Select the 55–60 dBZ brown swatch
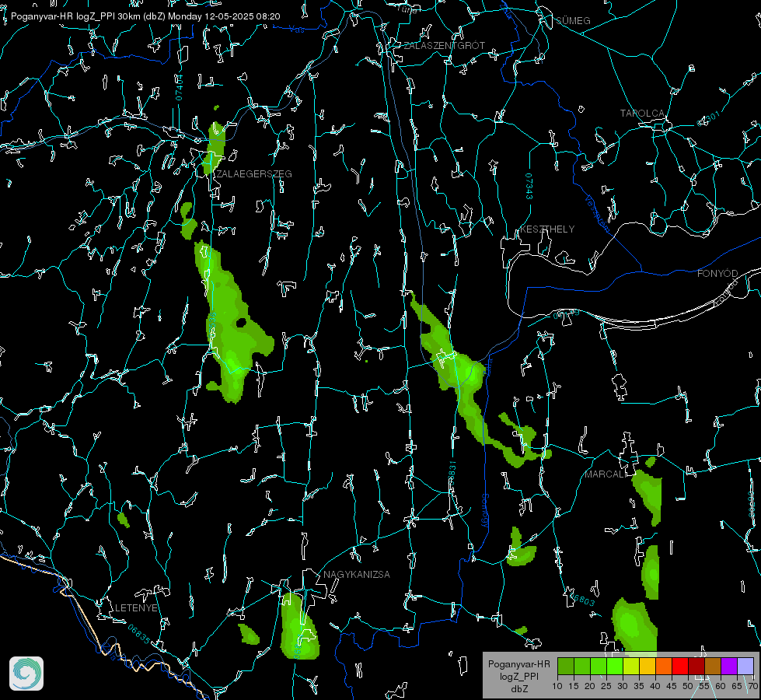This screenshot has width=761, height=700. point(713,666)
